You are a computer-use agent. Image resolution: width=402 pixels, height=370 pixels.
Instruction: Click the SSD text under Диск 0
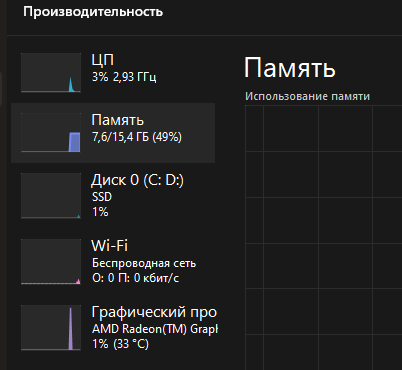click(102, 197)
